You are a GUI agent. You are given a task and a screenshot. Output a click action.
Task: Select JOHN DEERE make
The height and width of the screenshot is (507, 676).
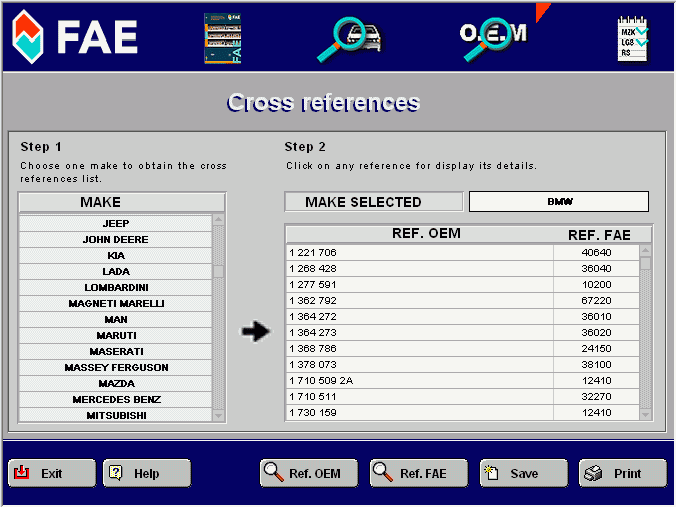[116, 239]
